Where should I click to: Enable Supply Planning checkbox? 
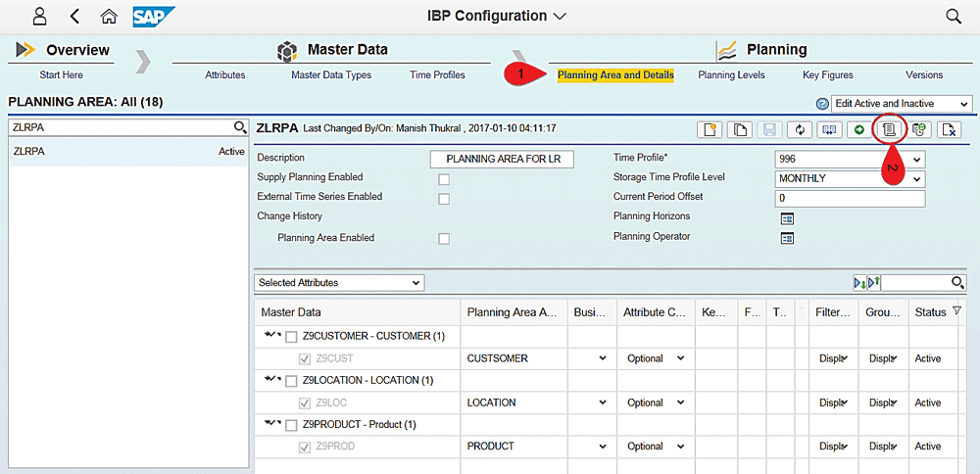point(444,179)
